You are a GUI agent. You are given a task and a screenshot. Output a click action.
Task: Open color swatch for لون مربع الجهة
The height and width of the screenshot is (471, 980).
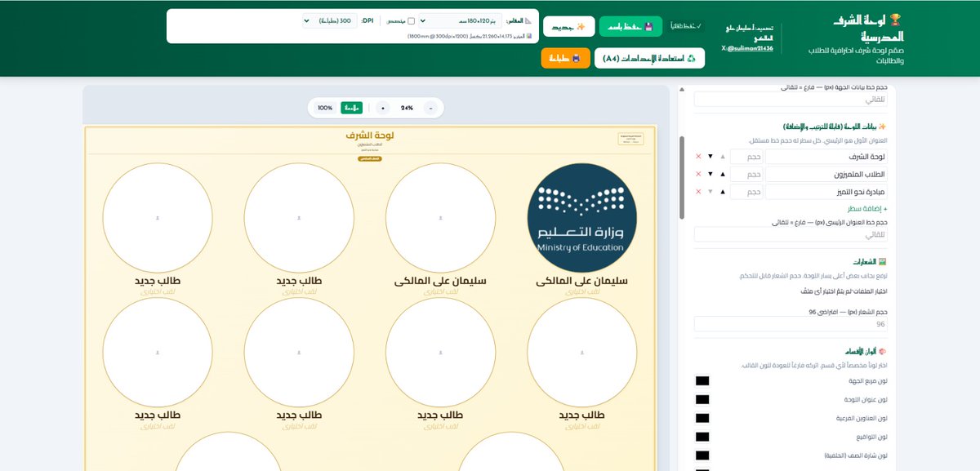pyautogui.click(x=702, y=381)
